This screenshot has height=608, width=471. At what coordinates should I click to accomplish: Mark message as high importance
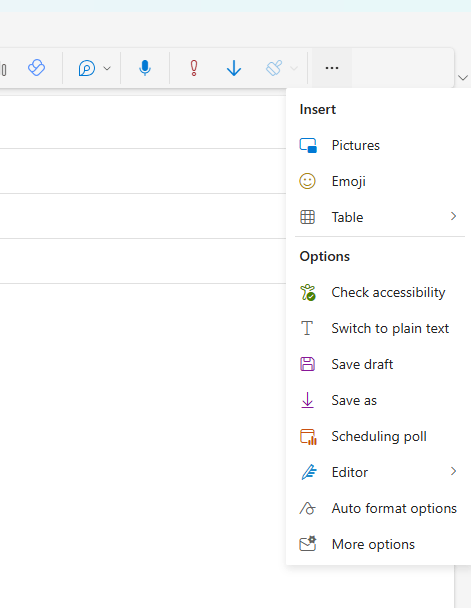click(x=194, y=68)
